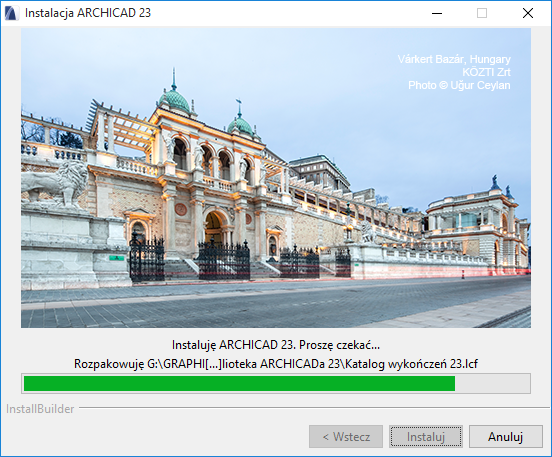Click the 'Instalacja ARCHICAD 23' window title
Screen dimensions: 552x457
click(88, 13)
